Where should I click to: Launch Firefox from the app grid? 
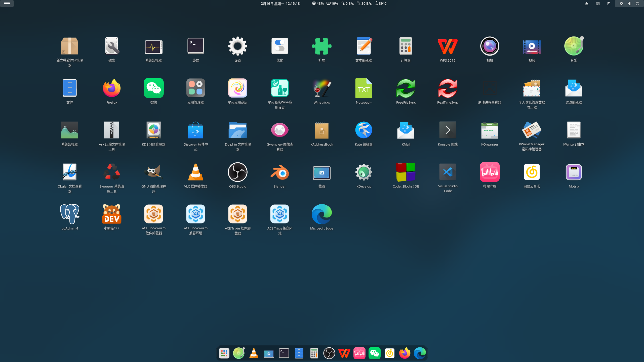[x=112, y=88]
